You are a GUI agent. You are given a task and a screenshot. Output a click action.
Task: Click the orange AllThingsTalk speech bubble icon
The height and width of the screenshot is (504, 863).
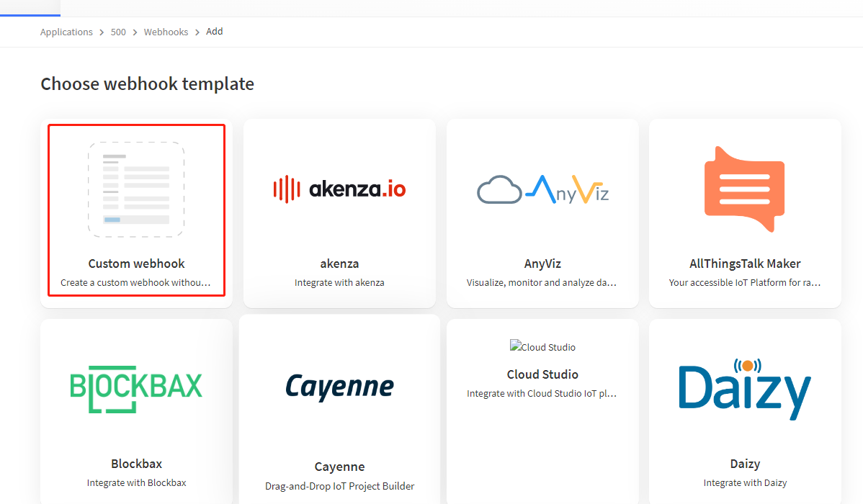745,189
